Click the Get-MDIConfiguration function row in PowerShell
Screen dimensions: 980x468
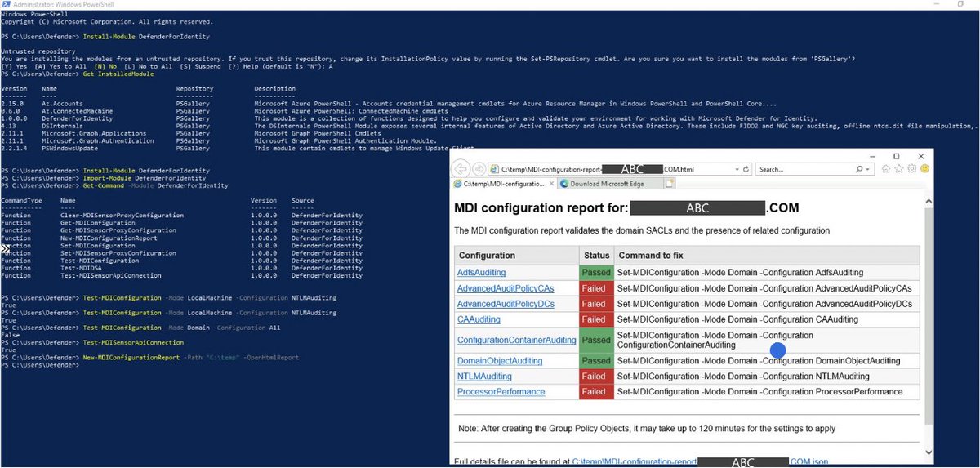[181, 223]
